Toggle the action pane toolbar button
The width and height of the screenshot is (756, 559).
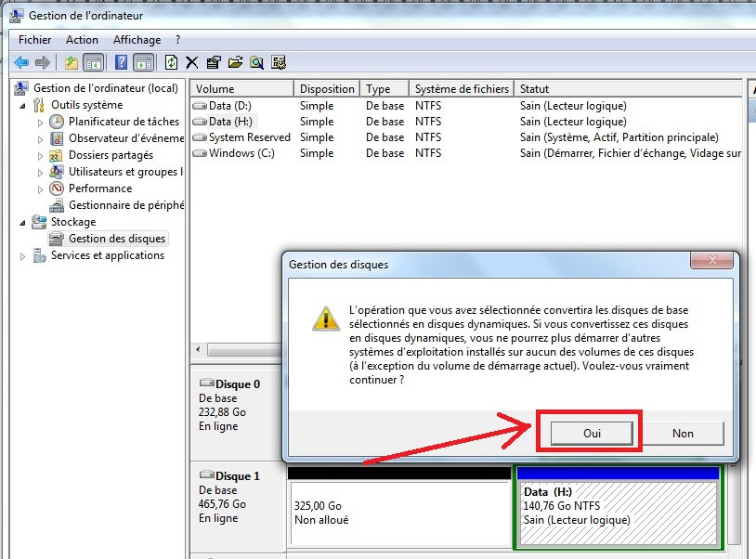(x=144, y=62)
